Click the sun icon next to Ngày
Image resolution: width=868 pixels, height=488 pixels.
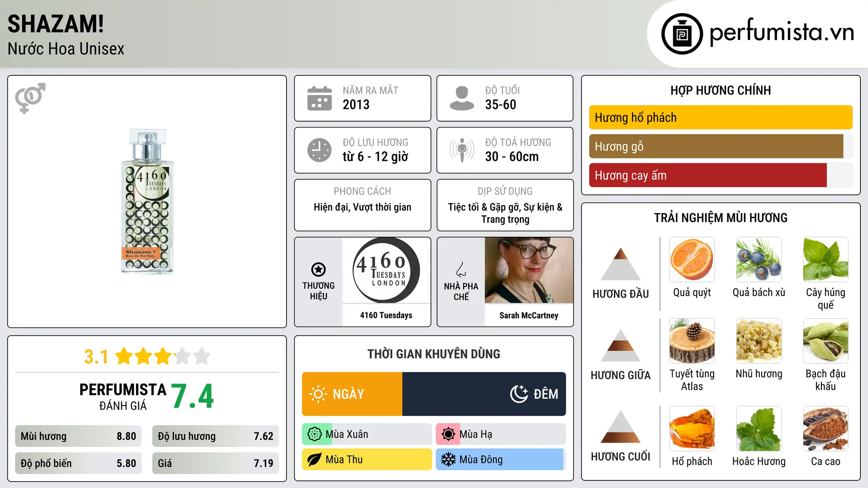click(318, 394)
